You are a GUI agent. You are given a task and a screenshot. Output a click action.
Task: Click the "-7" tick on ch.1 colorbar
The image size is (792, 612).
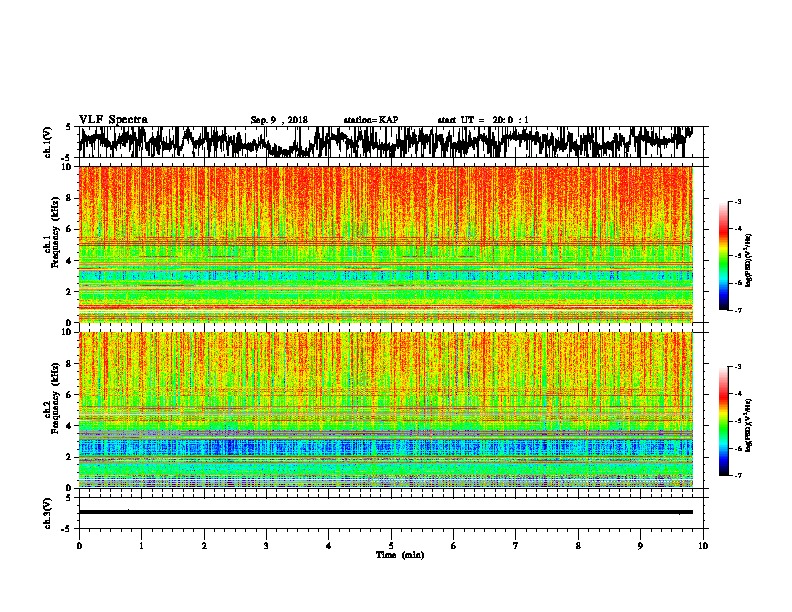coord(737,310)
